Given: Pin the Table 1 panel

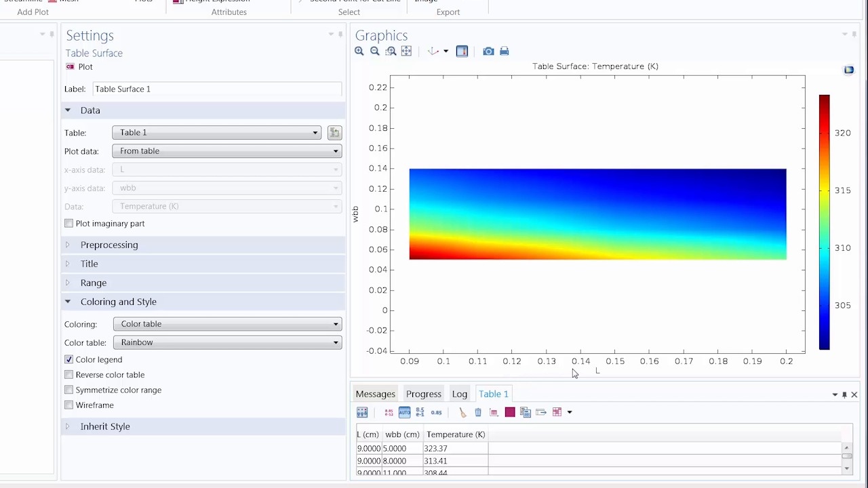Looking at the screenshot, I should 844,394.
